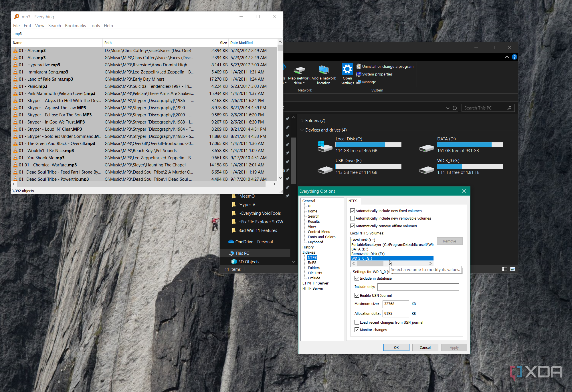This screenshot has height=392, width=572.
Task: Click the Cancel button in Options dialog
Action: pyautogui.click(x=425, y=348)
